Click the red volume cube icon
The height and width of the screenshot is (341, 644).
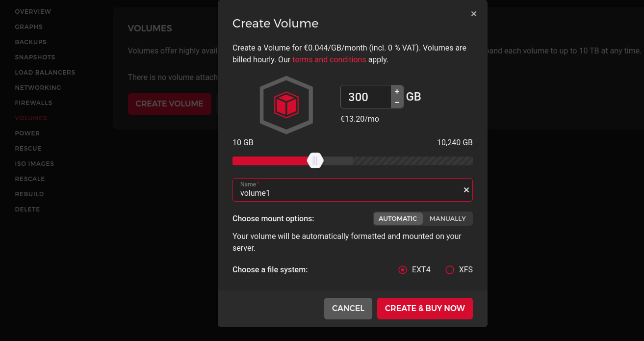point(286,104)
